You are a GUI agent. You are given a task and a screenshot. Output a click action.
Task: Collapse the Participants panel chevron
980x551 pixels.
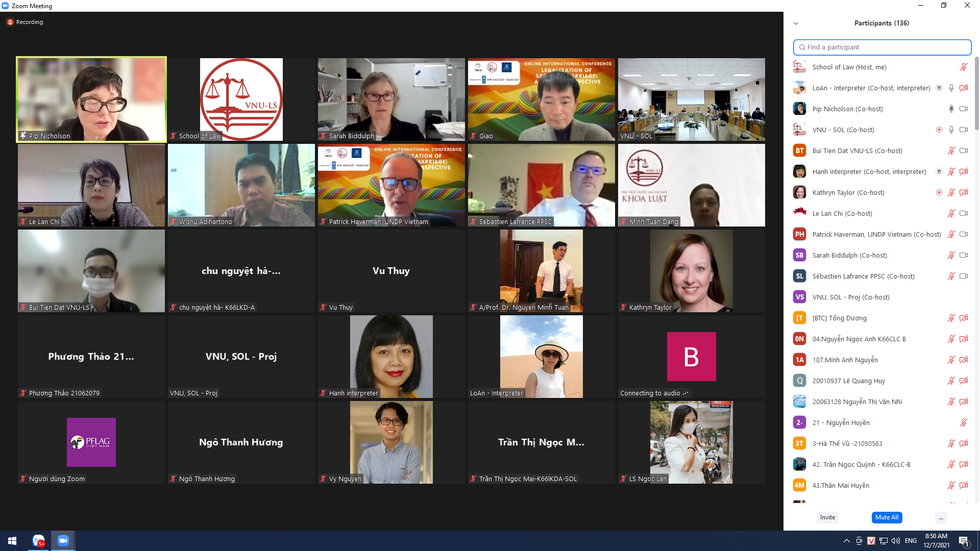tap(795, 23)
